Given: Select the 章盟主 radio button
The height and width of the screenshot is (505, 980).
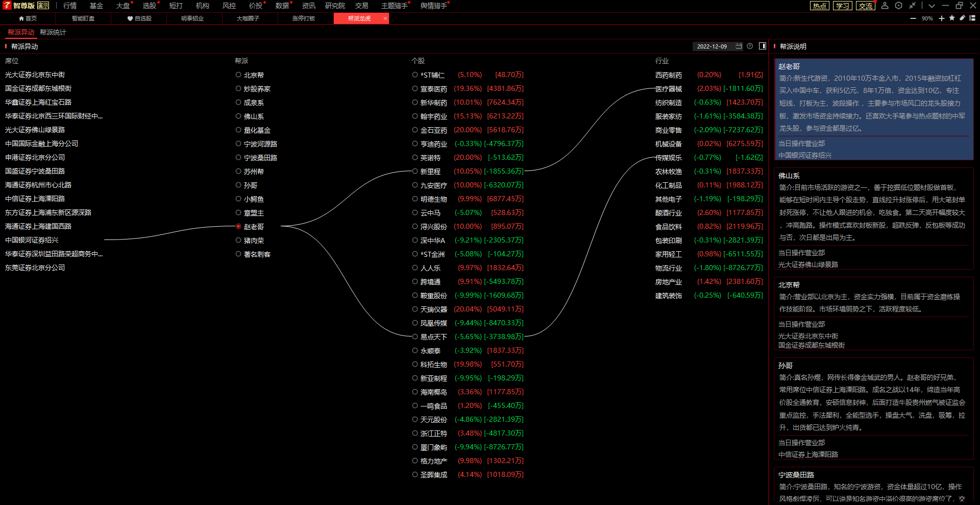Looking at the screenshot, I should coord(238,213).
